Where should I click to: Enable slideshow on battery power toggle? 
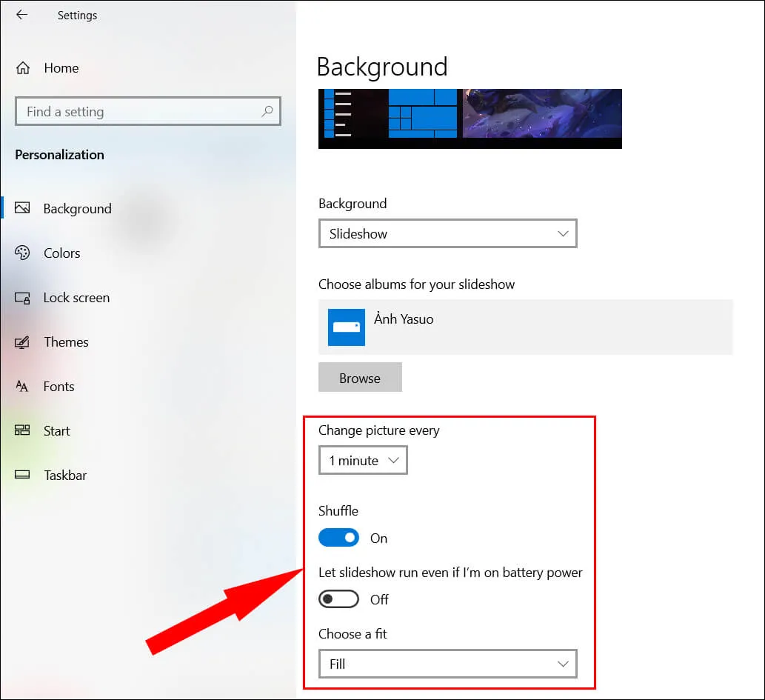click(338, 599)
